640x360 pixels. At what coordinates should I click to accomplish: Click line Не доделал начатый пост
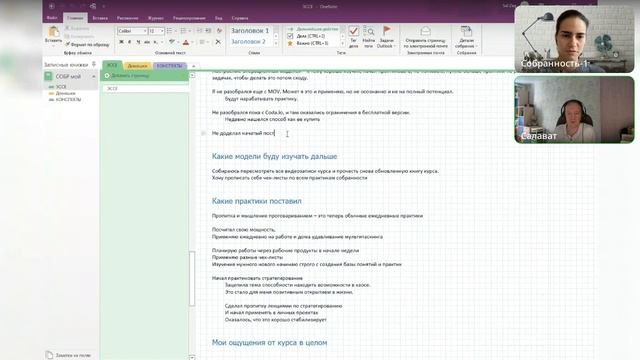click(x=243, y=133)
